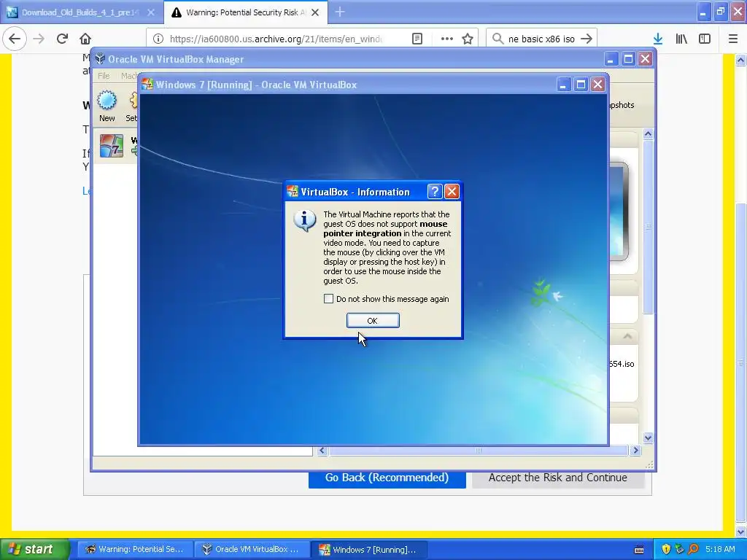Switch to Download_Old_Builds tab
747x560 pixels.
[x=80, y=12]
